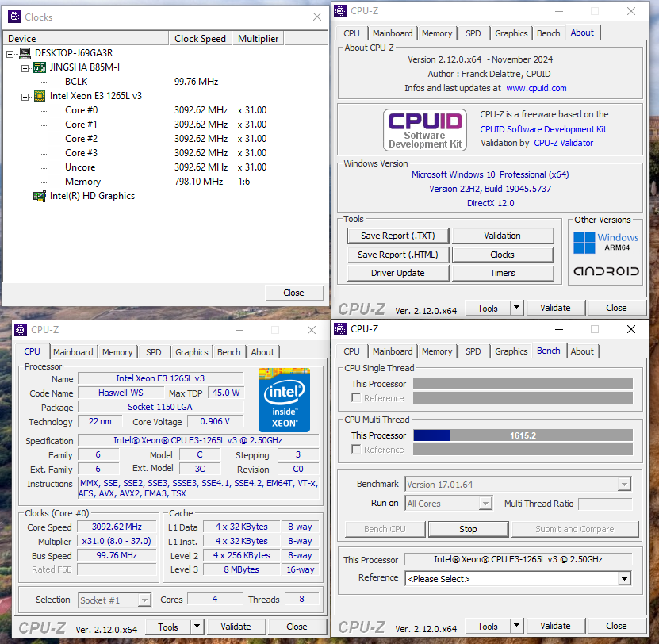Image resolution: width=659 pixels, height=644 pixels.
Task: Click the CPUID Software Development Kit logo
Action: (x=425, y=130)
